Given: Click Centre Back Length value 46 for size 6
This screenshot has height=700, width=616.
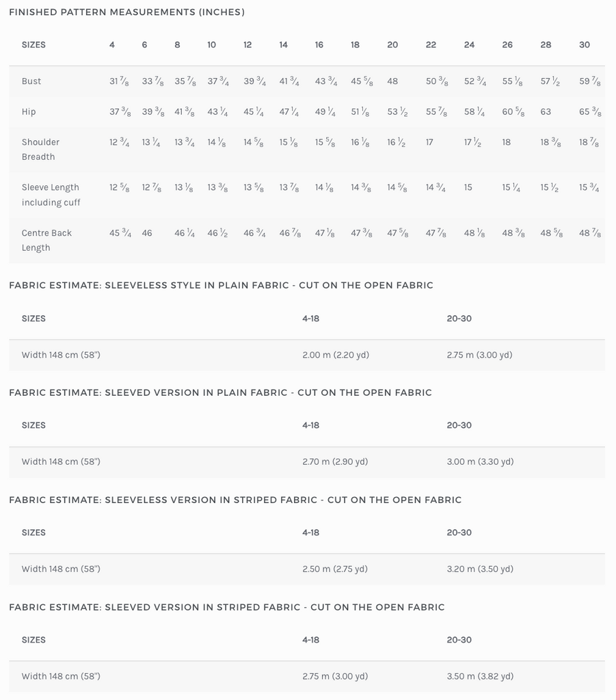Looking at the screenshot, I should 147,233.
